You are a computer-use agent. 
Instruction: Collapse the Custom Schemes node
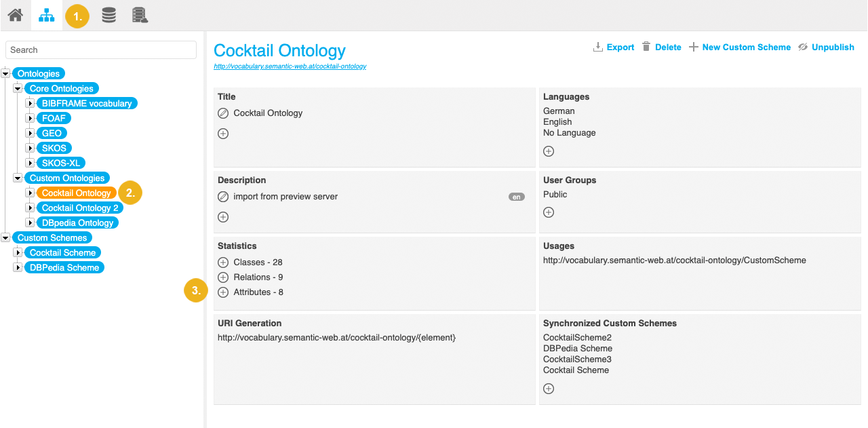pos(5,237)
